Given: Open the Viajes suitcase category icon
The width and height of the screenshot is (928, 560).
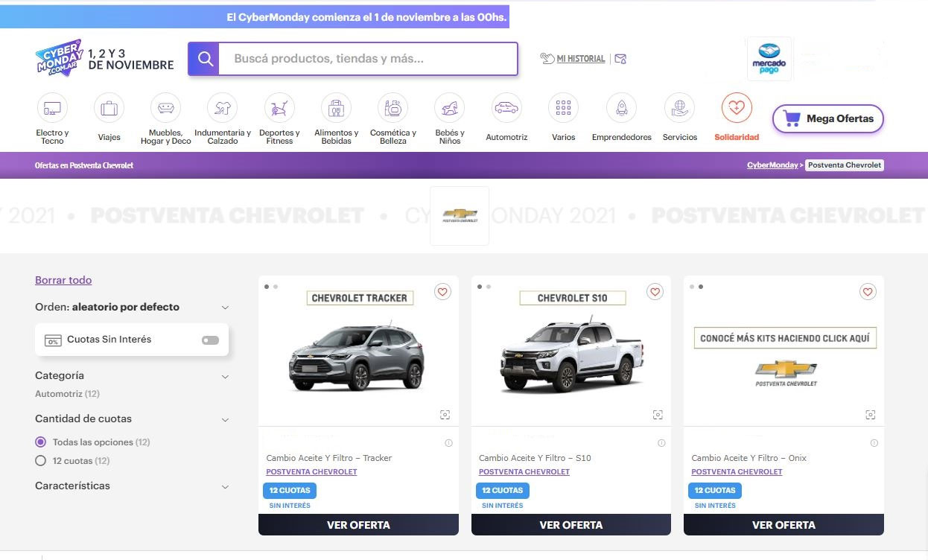Looking at the screenshot, I should click(109, 109).
